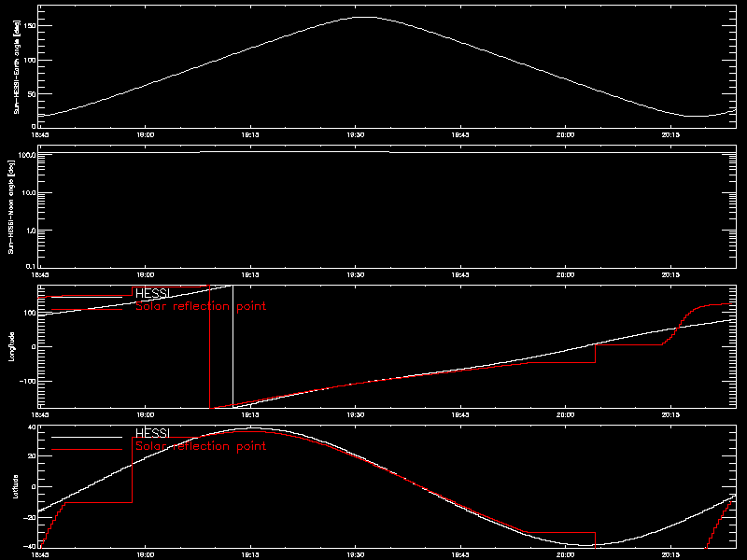Click "19:45" time label under Sun-HESSI-Moon plot
The image size is (747, 560).
(460, 274)
